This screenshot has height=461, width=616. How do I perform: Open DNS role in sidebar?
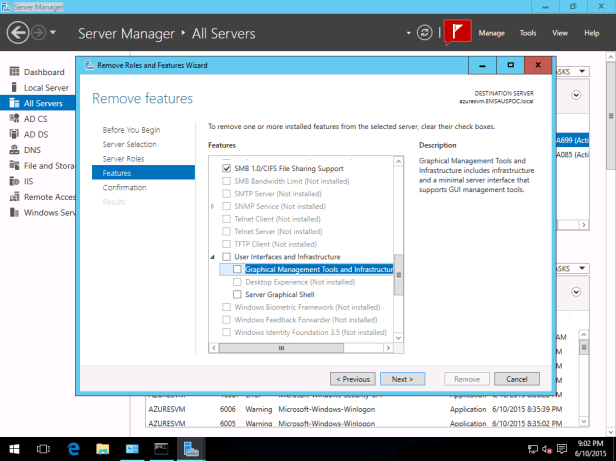point(32,150)
